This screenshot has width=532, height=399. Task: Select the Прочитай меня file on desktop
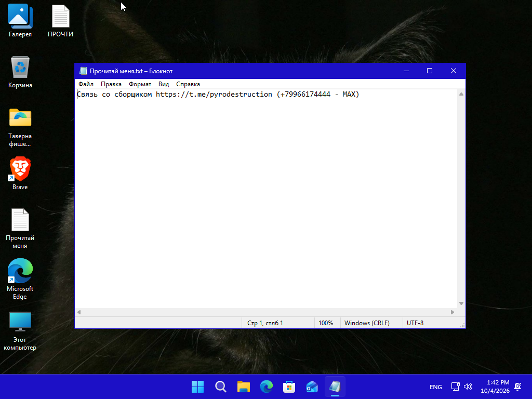[20, 228]
